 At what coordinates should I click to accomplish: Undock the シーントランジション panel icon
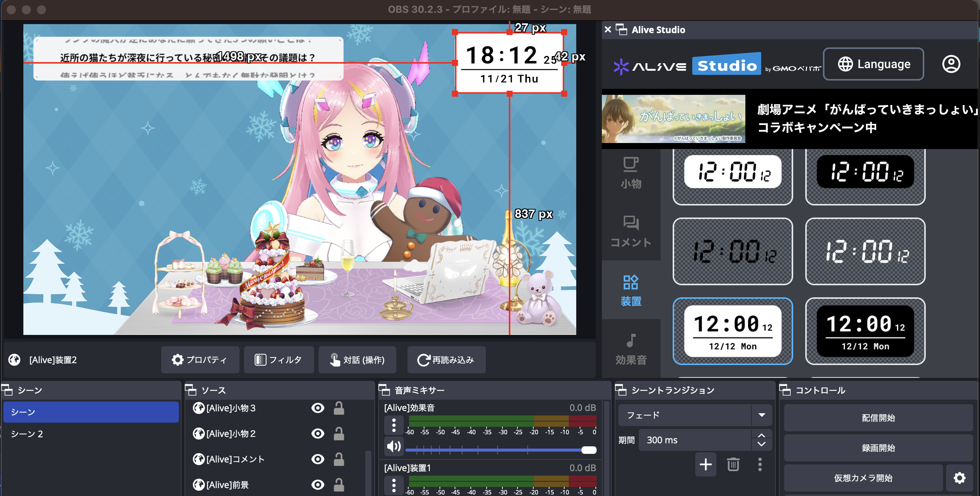tap(620, 390)
